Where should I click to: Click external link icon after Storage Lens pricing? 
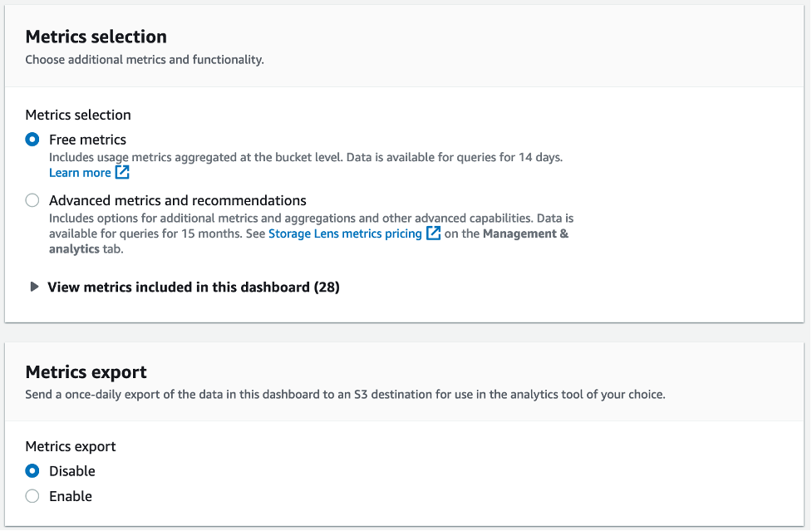433,234
